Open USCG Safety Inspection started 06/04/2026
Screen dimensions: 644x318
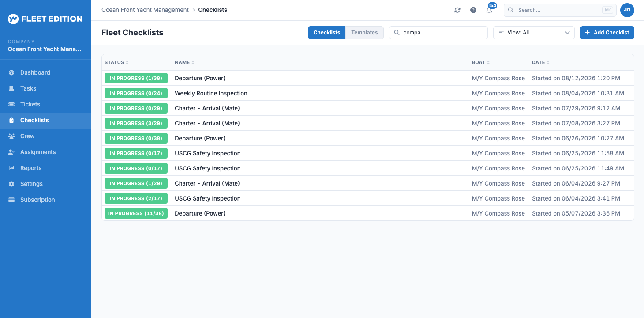(x=208, y=198)
